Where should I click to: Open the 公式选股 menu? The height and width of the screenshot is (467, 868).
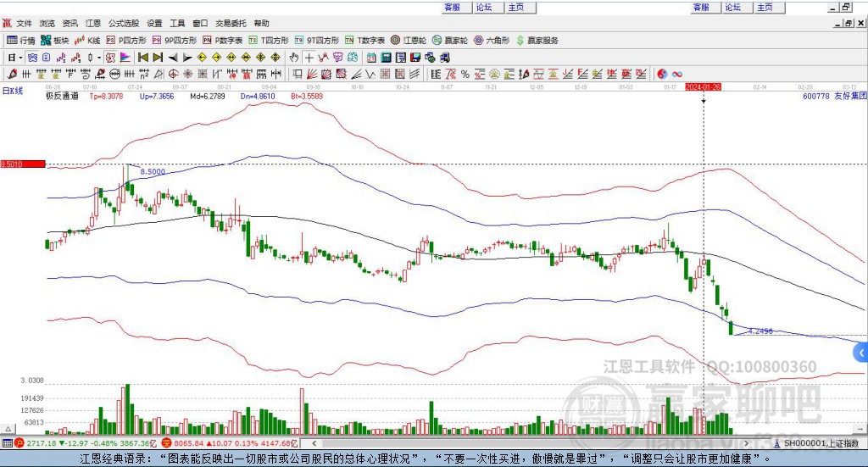pos(124,23)
